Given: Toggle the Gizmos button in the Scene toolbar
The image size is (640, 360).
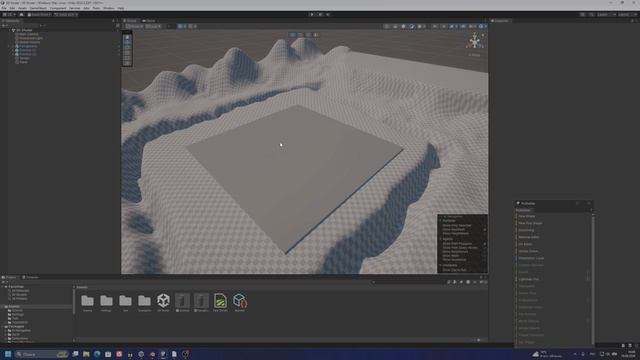Looking at the screenshot, I should tap(480, 26).
